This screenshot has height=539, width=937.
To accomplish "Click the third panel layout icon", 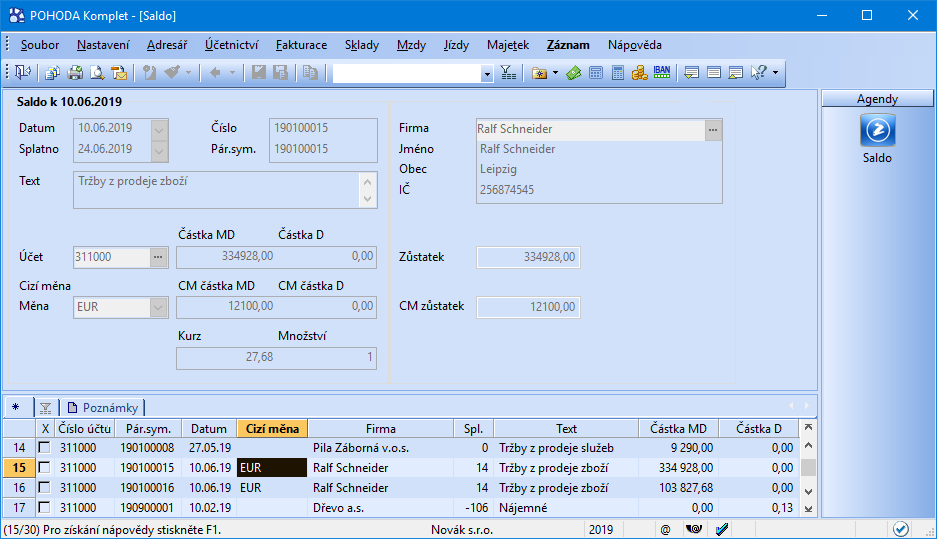I will point(736,73).
